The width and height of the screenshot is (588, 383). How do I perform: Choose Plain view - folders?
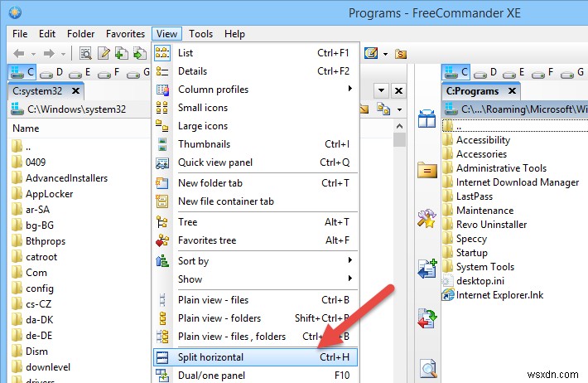click(x=255, y=318)
